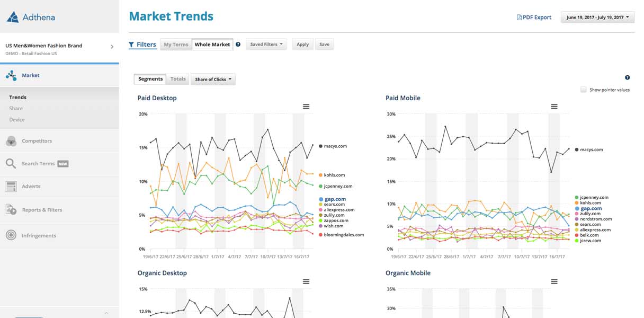
Task: Click the black macys.com dot in Paid Mobile legend
Action: (x=577, y=150)
